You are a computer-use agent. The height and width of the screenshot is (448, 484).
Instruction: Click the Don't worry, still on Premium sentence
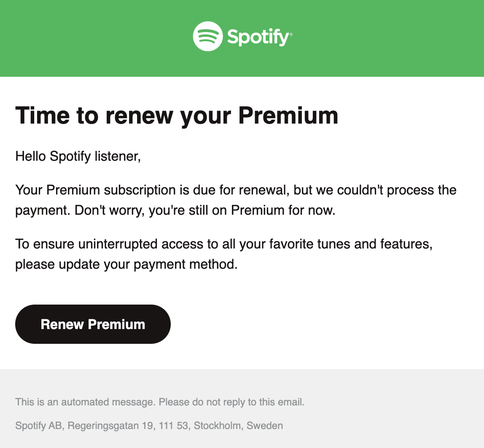[x=205, y=210]
